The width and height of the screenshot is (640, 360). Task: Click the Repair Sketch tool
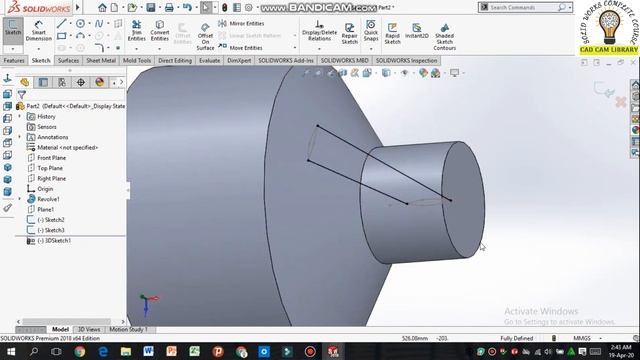coord(349,33)
